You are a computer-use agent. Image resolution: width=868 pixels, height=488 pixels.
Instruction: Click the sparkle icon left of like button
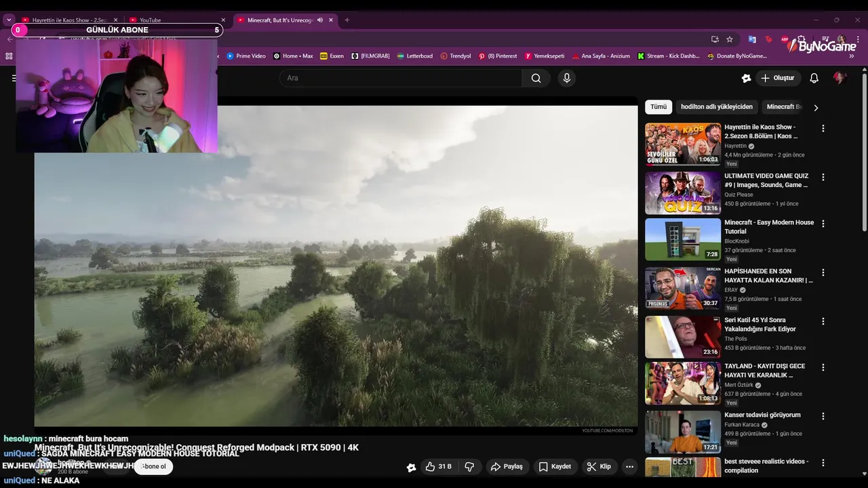pos(411,467)
